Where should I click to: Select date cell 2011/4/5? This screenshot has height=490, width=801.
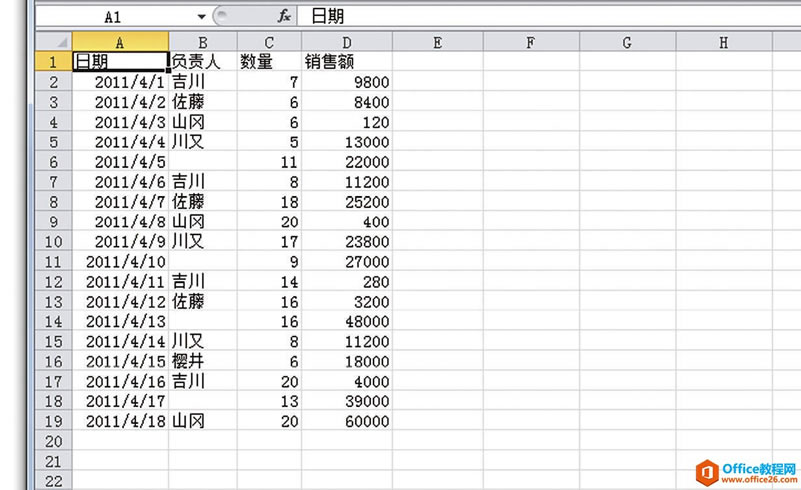(121, 162)
